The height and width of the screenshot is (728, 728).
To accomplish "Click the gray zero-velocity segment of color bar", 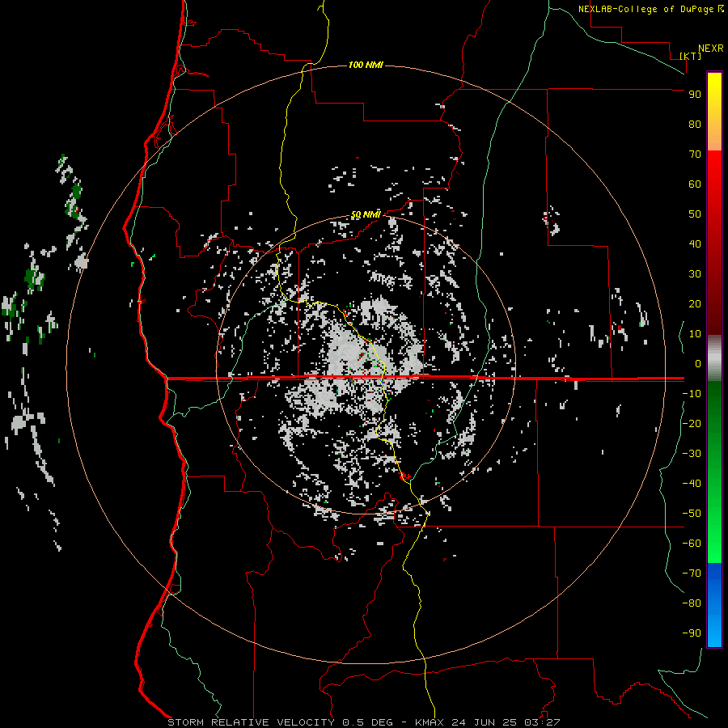I will [x=714, y=358].
